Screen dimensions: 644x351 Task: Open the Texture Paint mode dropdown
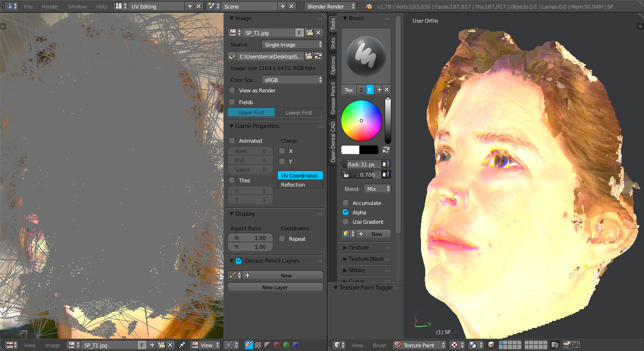click(420, 345)
